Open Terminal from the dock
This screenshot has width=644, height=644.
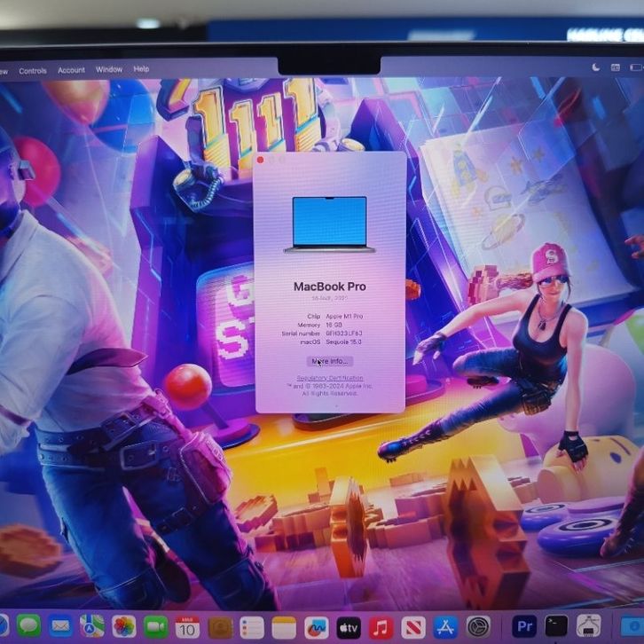point(556,626)
